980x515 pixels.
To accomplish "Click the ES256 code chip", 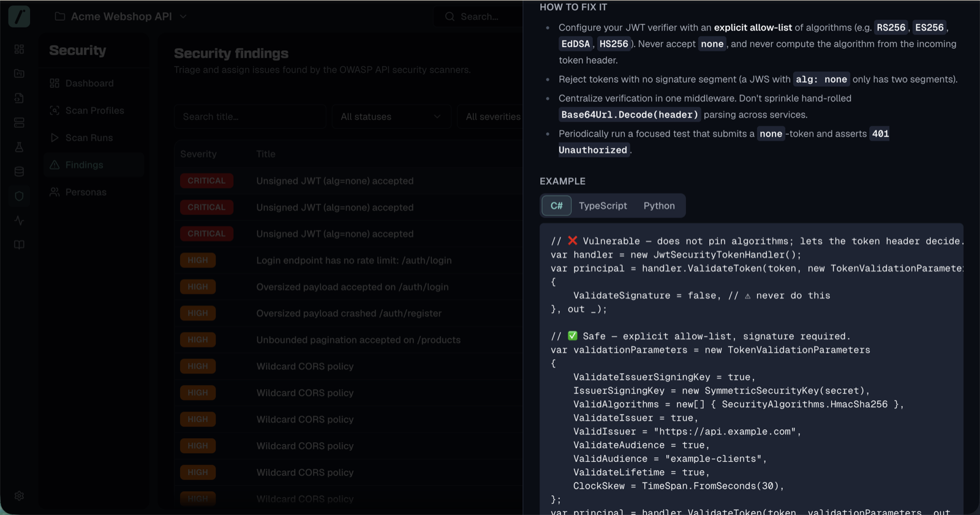I will [929, 28].
